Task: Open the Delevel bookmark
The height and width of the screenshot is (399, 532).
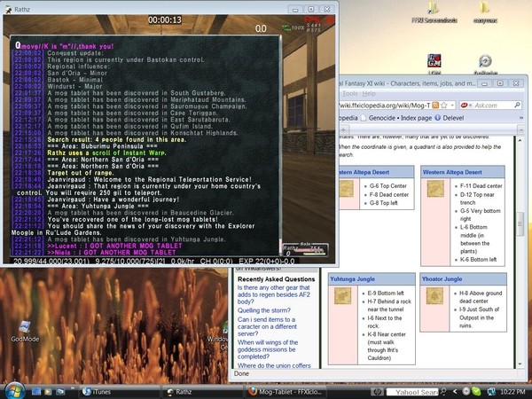Action: pyautogui.click(x=450, y=118)
